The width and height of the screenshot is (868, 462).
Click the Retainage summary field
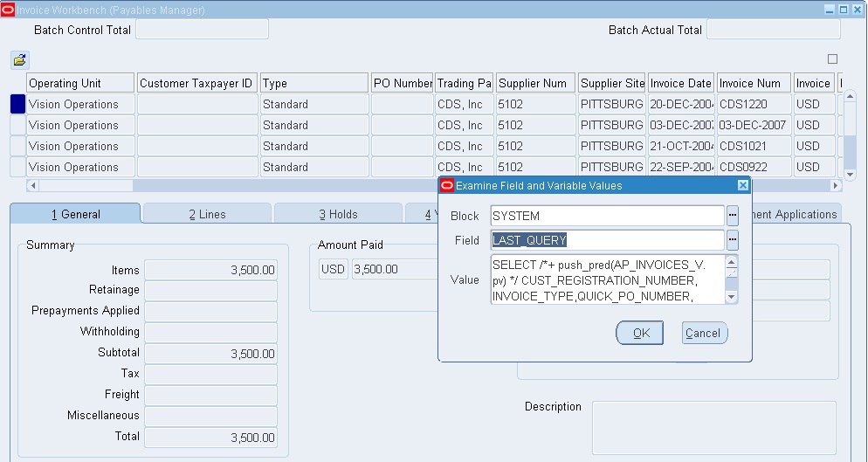click(210, 291)
